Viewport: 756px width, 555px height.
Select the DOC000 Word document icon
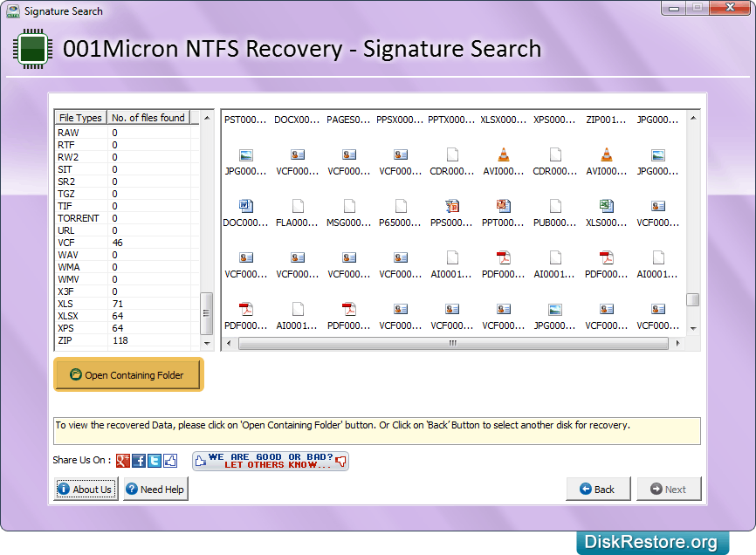[246, 206]
